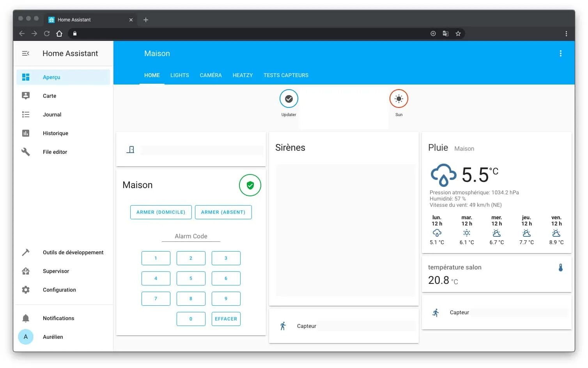
Task: Go back in browser history
Action: [22, 33]
